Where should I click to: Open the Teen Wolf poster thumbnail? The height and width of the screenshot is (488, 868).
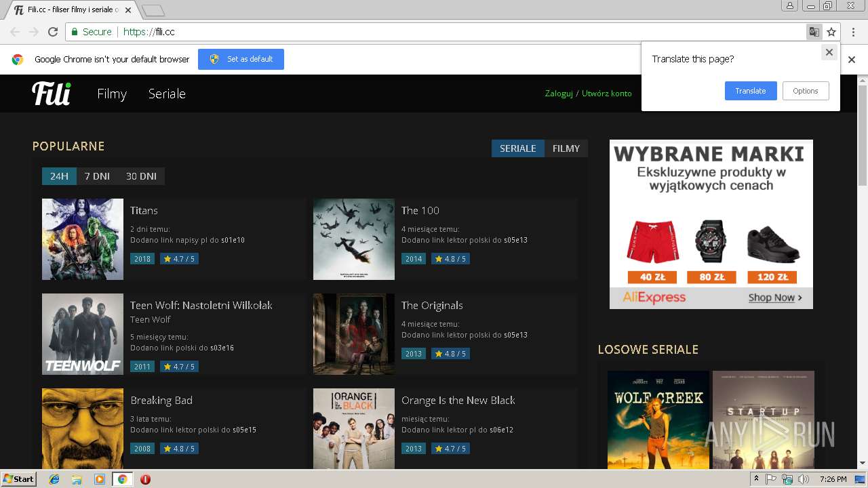click(83, 334)
